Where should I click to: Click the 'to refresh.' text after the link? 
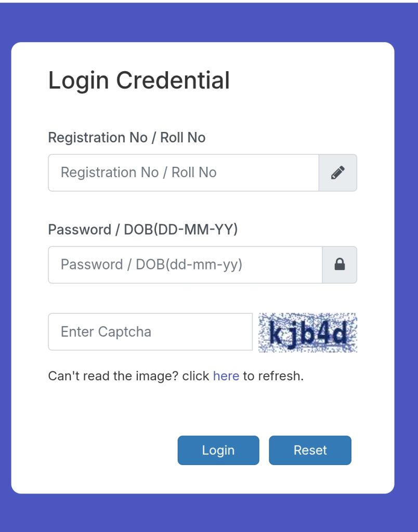[273, 376]
